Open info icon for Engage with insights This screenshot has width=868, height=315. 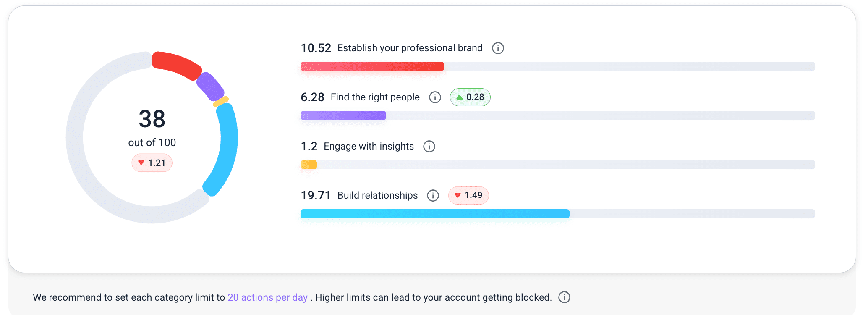click(429, 147)
